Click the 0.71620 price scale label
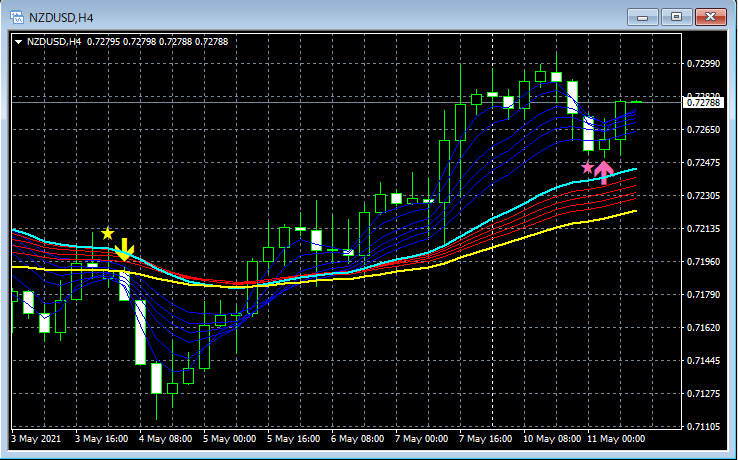 click(704, 328)
